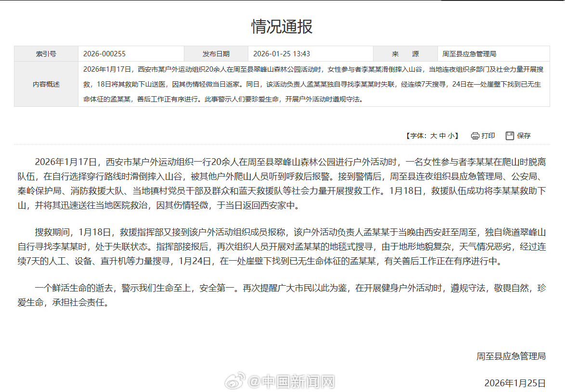Click the publish date 2026-01-25 13:43
Viewport: 565px width, 392px height.
(x=282, y=53)
